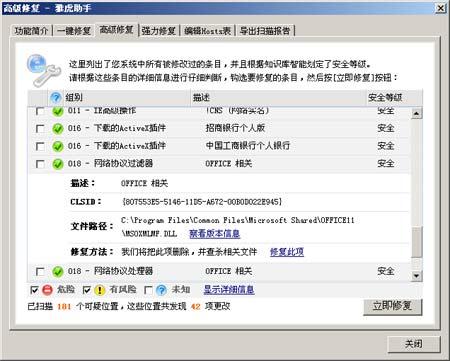
Task: Go to the 编辑Hosts表 tab
Action: click(207, 31)
